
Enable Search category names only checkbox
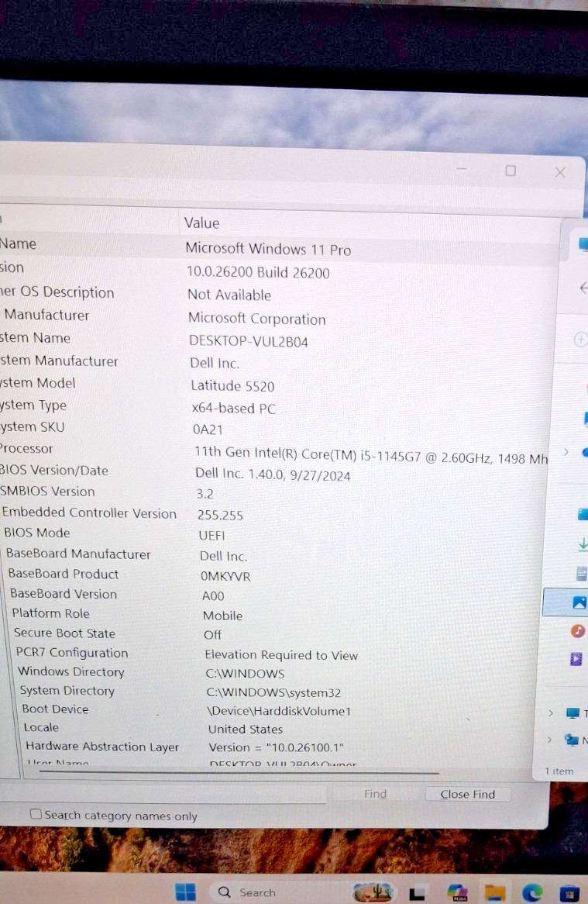tap(36, 813)
